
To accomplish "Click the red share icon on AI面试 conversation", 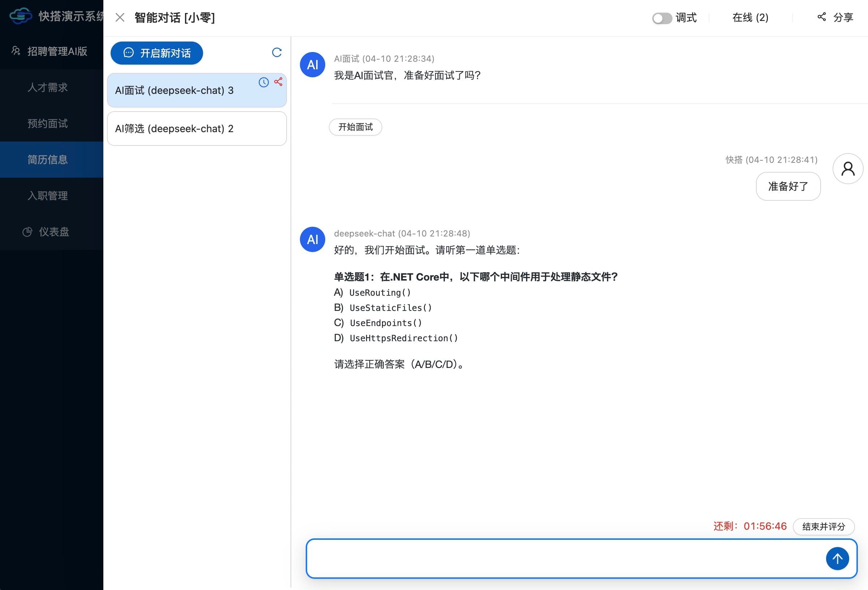I will [x=278, y=82].
